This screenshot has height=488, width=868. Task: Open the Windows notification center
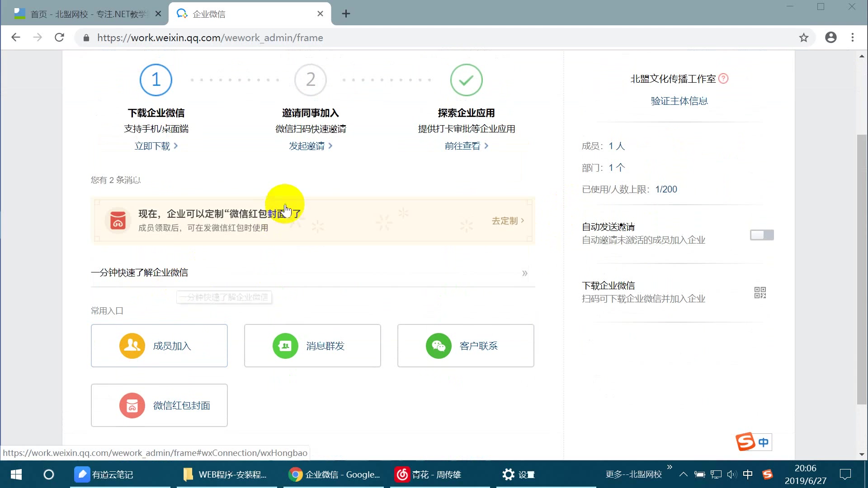(x=845, y=474)
